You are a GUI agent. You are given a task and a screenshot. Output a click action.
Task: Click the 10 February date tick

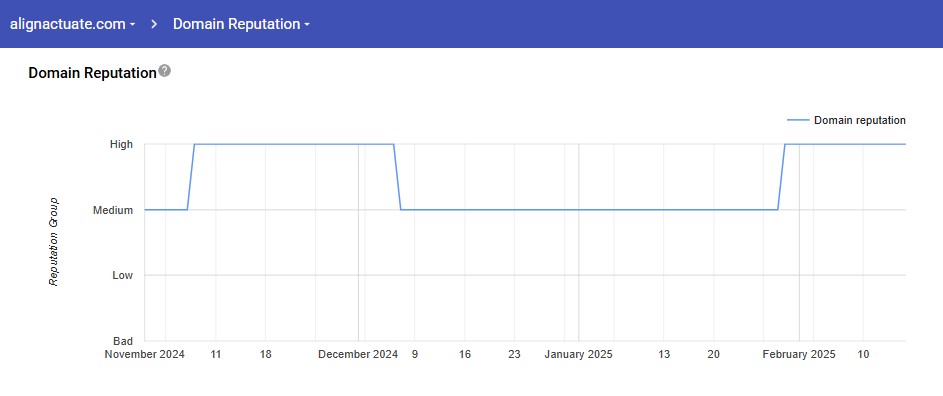point(863,354)
